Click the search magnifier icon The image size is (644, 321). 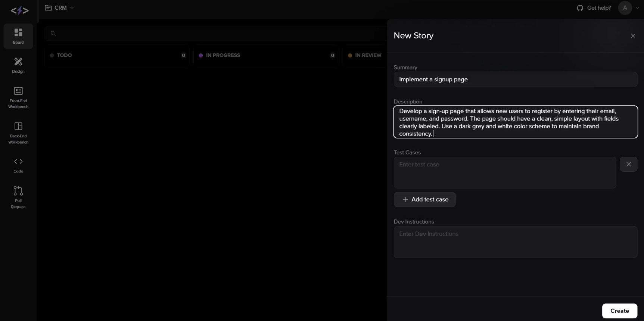point(53,34)
